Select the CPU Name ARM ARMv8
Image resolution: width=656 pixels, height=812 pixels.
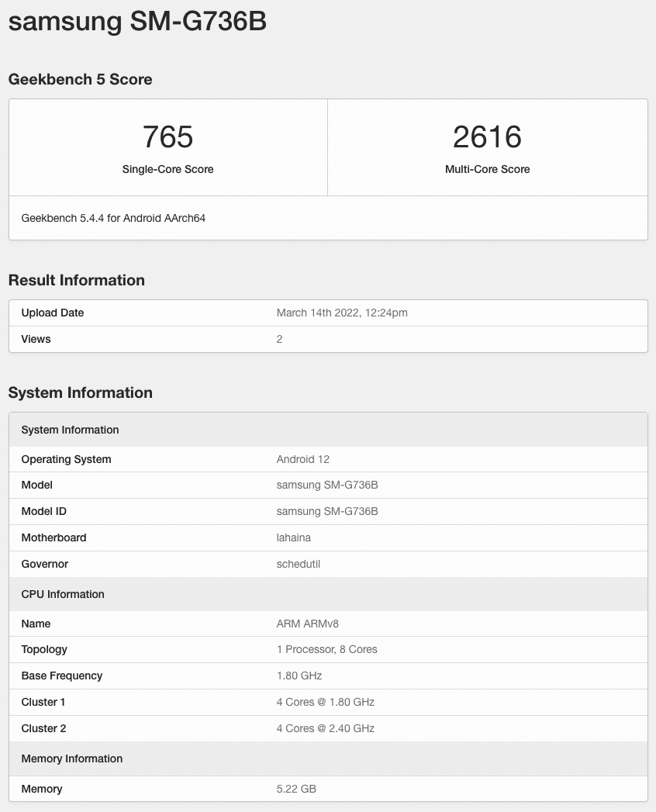307,624
